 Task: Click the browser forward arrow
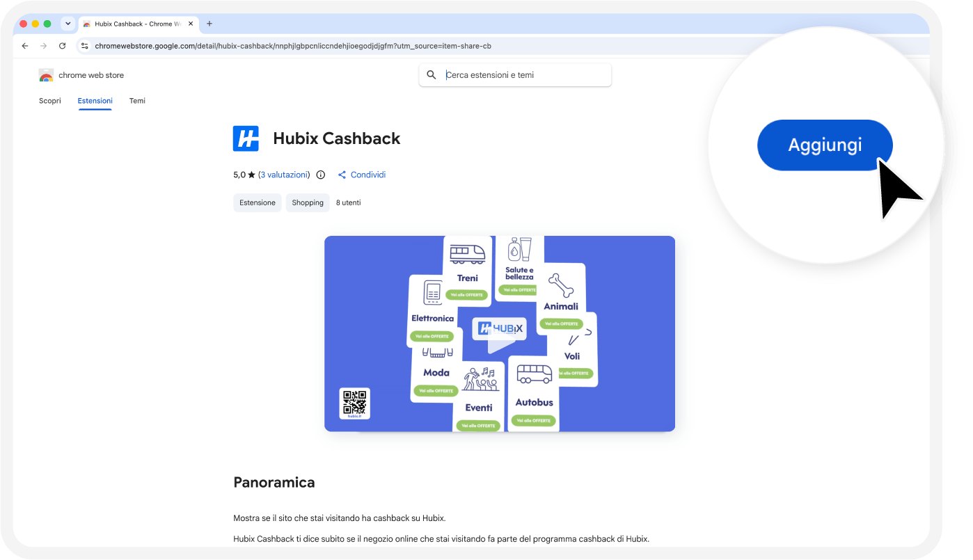pos(43,46)
